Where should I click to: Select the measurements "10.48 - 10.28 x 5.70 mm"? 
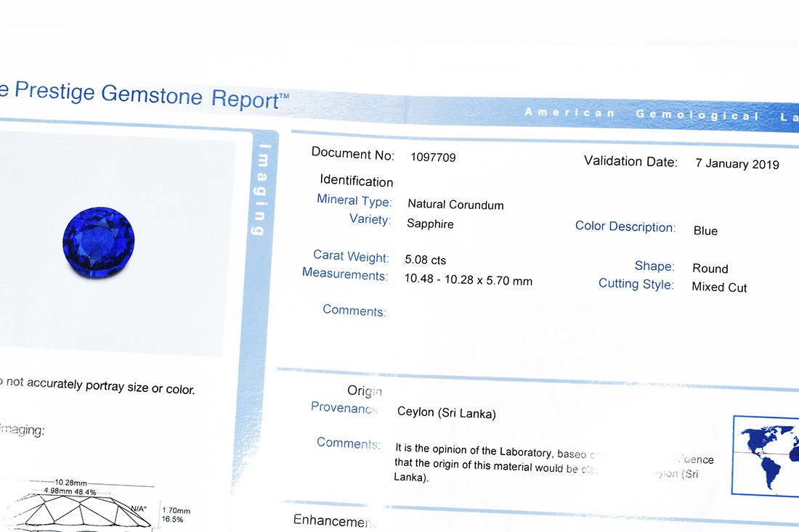pyautogui.click(x=469, y=280)
